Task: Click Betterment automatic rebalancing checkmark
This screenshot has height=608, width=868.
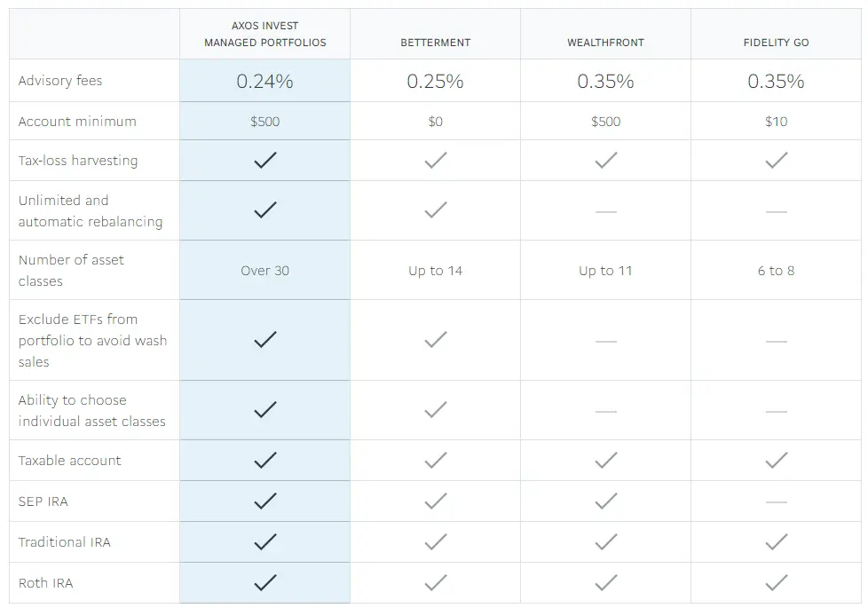Action: [435, 210]
